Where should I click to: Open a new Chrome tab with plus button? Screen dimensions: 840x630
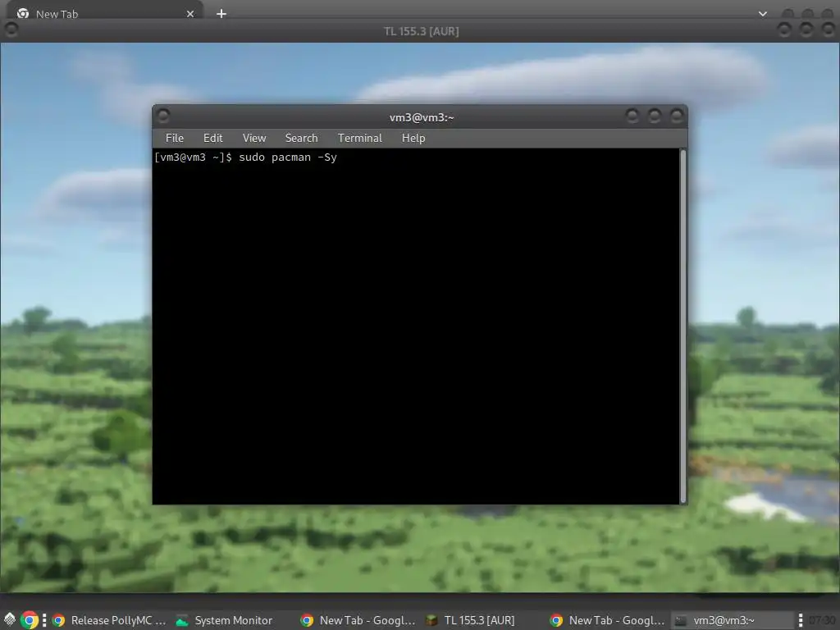coord(221,14)
